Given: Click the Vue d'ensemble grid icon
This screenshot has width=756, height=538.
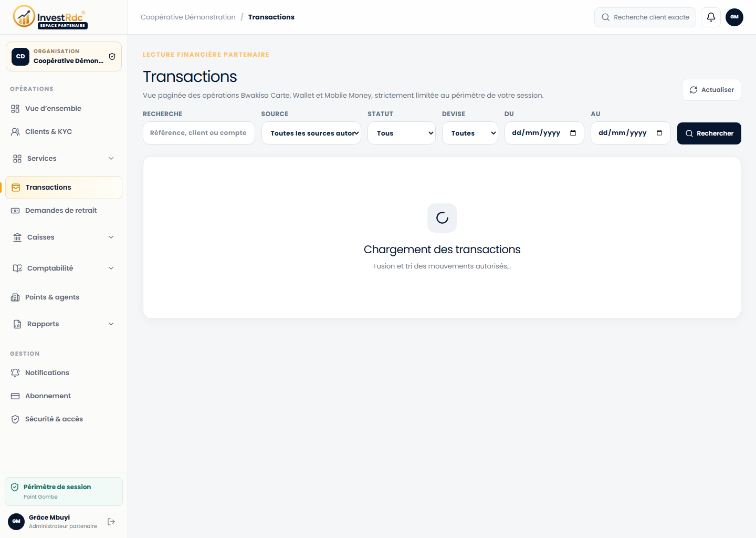Looking at the screenshot, I should [x=15, y=109].
